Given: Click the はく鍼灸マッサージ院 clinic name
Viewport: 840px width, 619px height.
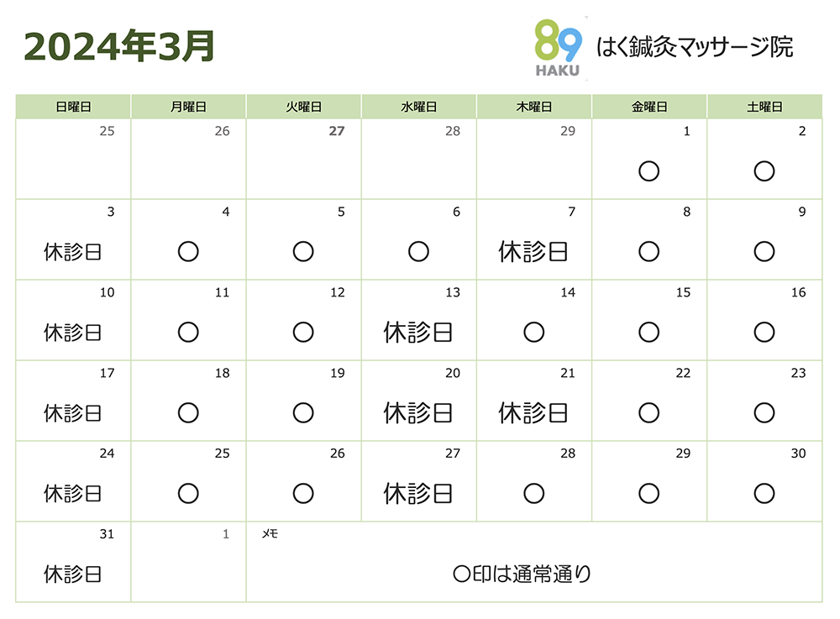Looking at the screenshot, I should pos(695,47).
